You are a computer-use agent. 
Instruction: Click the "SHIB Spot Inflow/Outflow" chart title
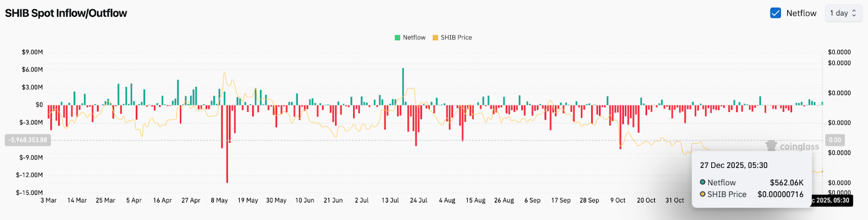click(66, 13)
